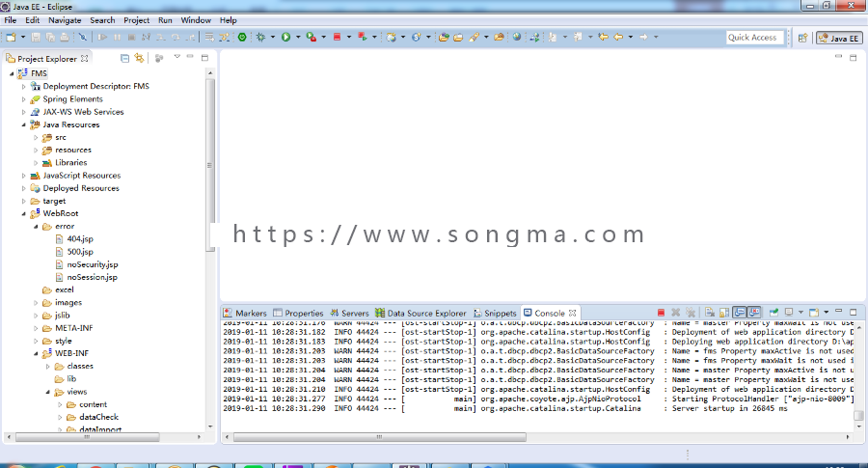
Task: Click the Save icon in toolbar
Action: click(36, 37)
